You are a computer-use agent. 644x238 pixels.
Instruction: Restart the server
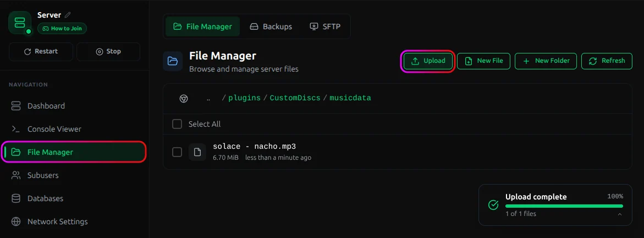(x=41, y=51)
